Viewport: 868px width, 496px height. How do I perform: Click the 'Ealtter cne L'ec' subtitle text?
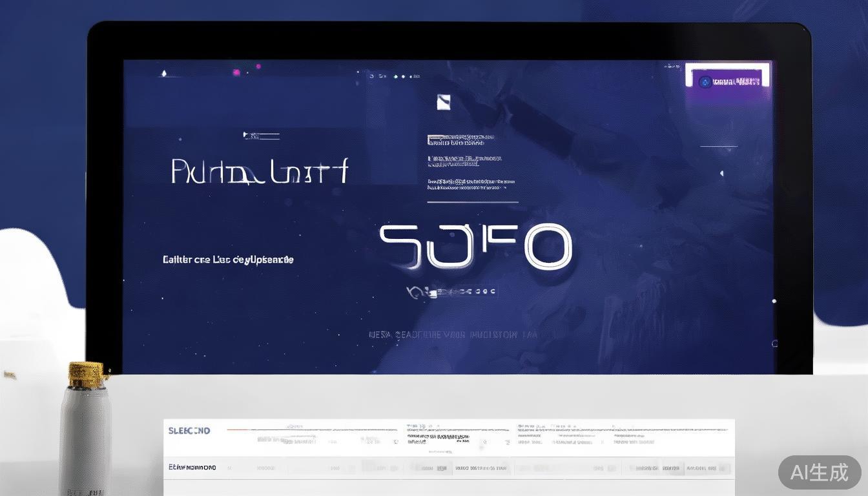[x=228, y=260]
